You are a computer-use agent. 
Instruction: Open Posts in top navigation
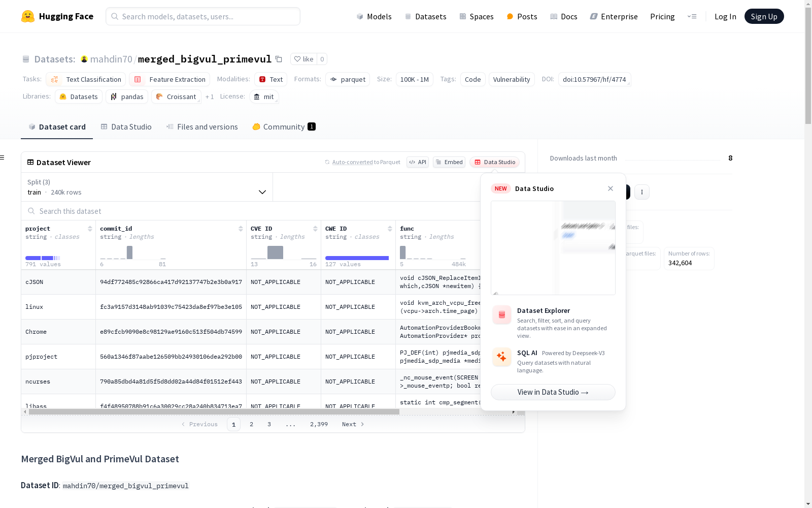[522, 16]
